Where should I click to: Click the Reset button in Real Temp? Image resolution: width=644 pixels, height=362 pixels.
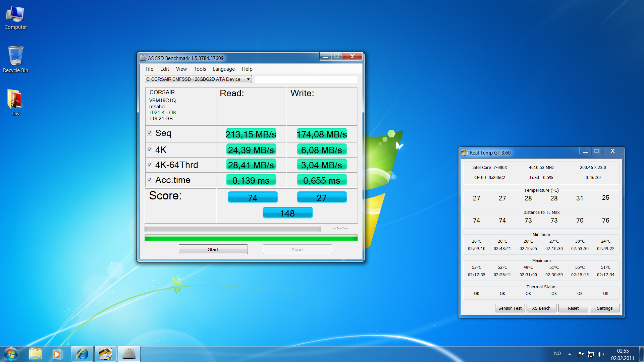click(573, 308)
